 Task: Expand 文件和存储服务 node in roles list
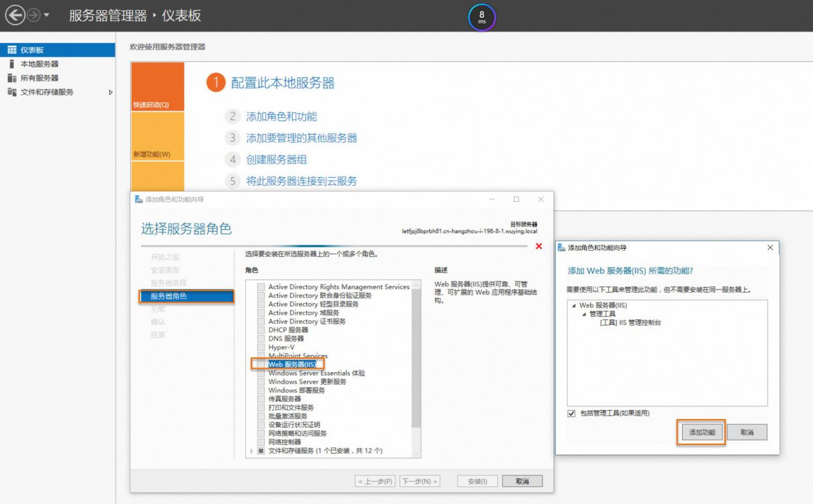pyautogui.click(x=252, y=451)
